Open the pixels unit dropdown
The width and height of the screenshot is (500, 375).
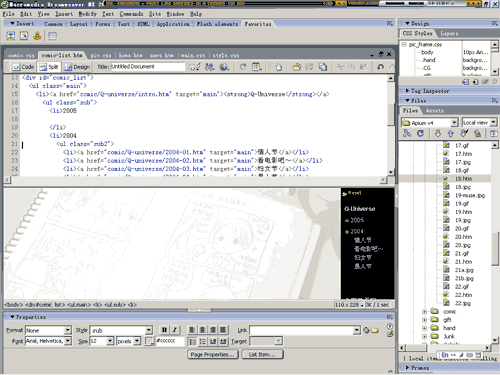pos(137,341)
